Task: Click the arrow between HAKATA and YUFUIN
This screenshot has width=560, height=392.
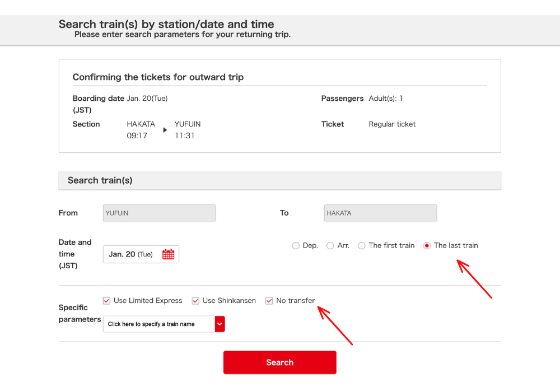Action: pos(165,130)
